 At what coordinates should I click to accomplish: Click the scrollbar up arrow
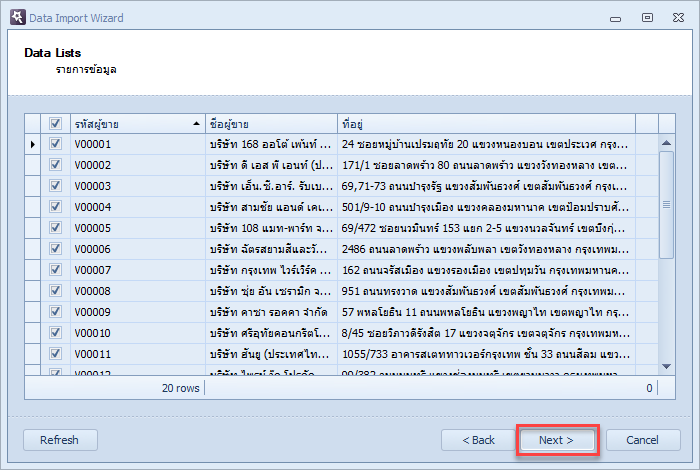(x=667, y=143)
